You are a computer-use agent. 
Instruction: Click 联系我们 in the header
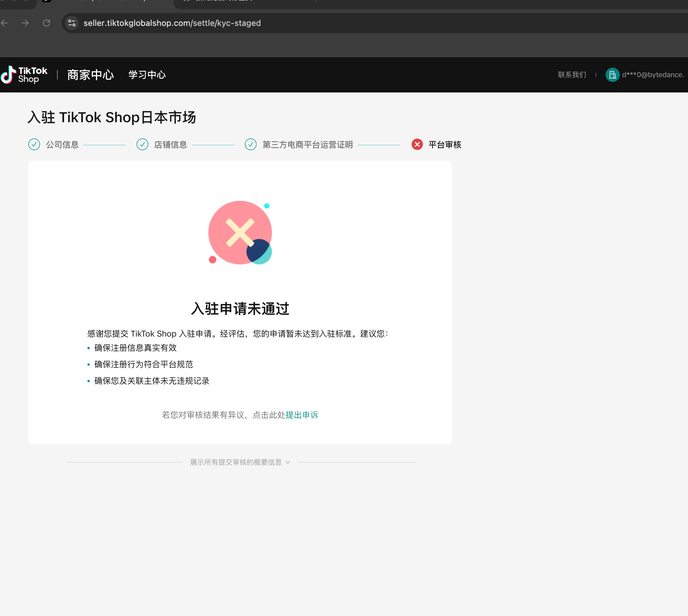(x=572, y=75)
